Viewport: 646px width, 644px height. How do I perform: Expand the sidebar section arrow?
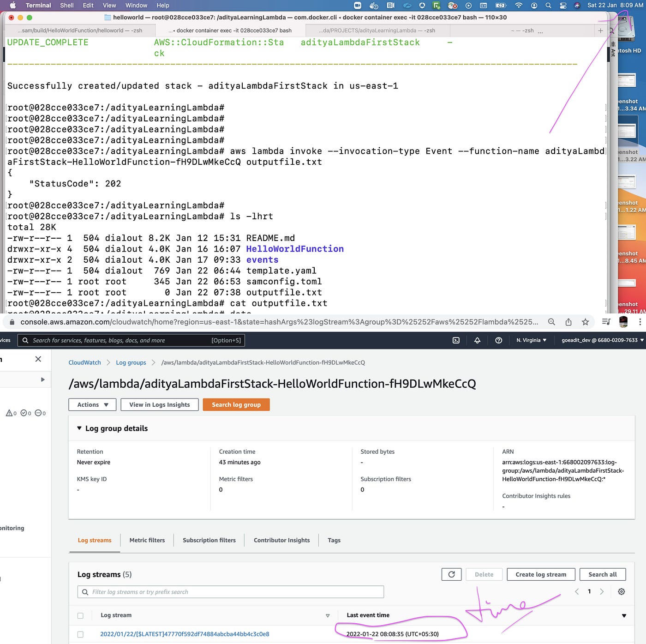click(x=42, y=379)
